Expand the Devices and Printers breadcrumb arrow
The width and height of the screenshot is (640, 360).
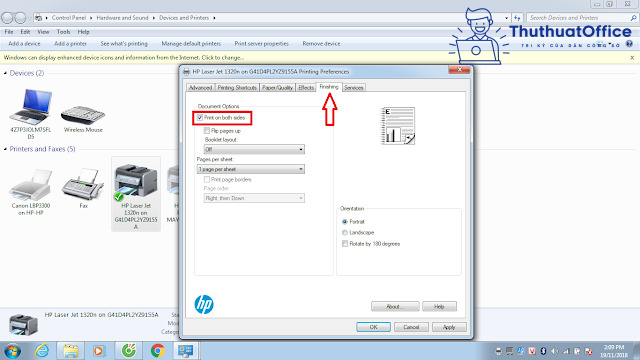(214, 18)
